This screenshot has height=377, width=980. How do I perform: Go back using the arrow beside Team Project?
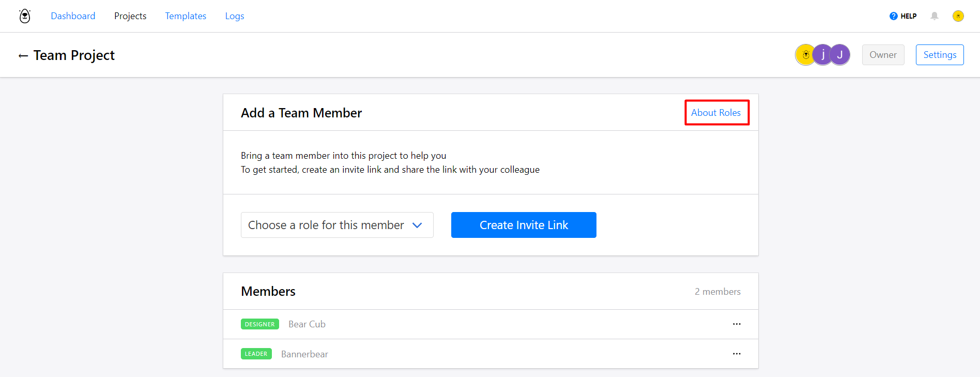click(x=23, y=56)
